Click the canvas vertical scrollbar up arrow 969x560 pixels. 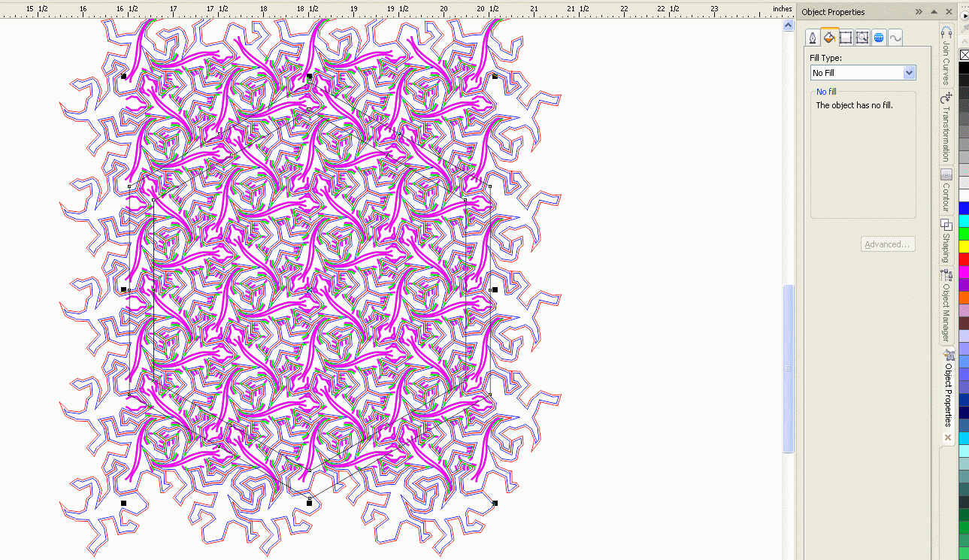click(x=788, y=25)
